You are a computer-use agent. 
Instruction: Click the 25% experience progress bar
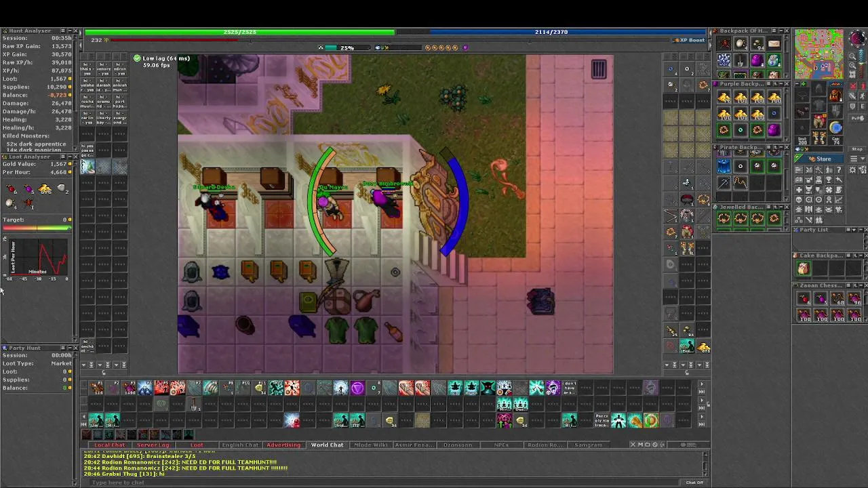(347, 47)
